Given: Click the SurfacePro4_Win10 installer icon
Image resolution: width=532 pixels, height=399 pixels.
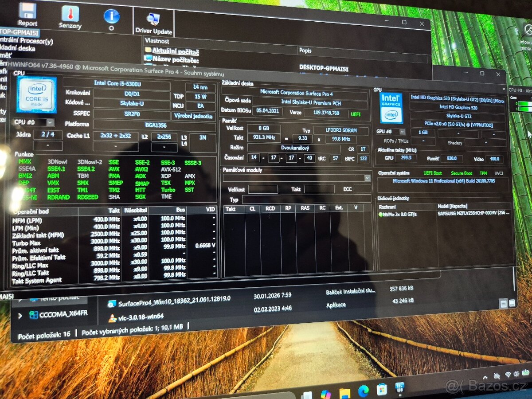Looking at the screenshot, I should [x=112, y=304].
